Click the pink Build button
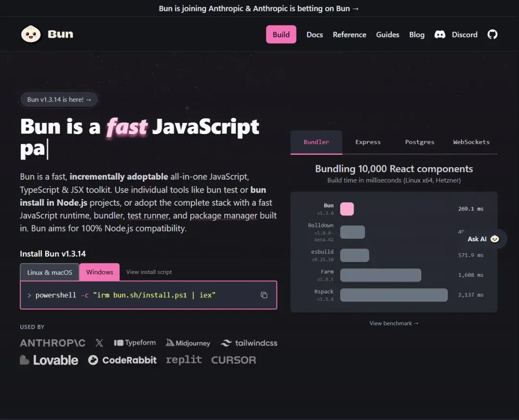 pos(281,35)
